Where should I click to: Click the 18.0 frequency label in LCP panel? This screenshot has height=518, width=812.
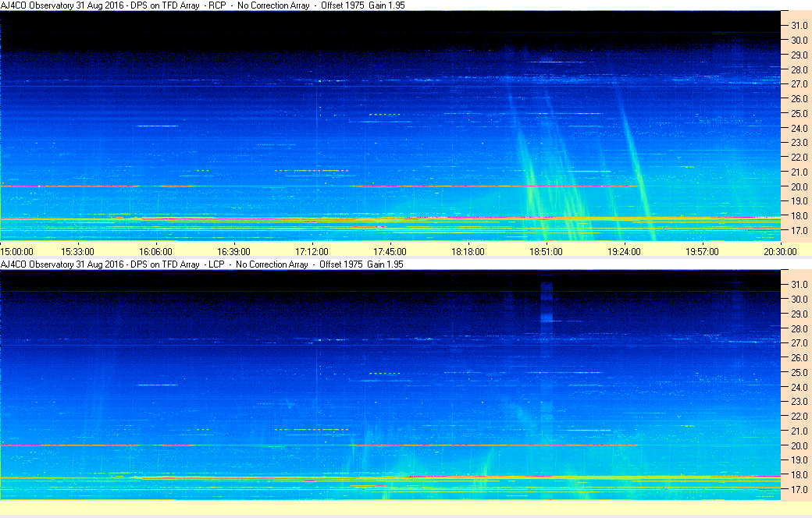tap(799, 474)
